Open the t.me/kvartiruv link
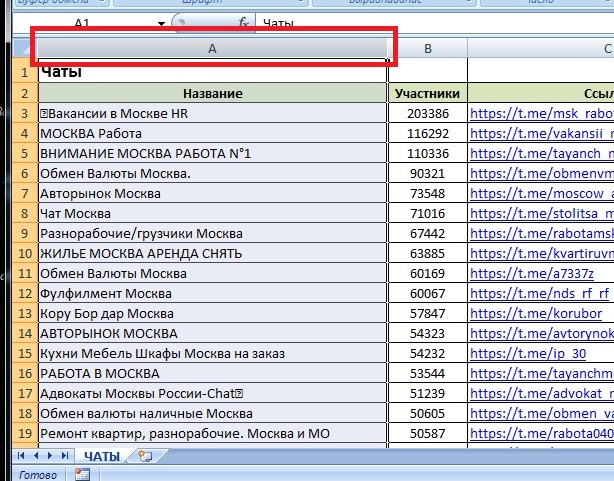Viewport: 614px width, 481px height. click(542, 253)
